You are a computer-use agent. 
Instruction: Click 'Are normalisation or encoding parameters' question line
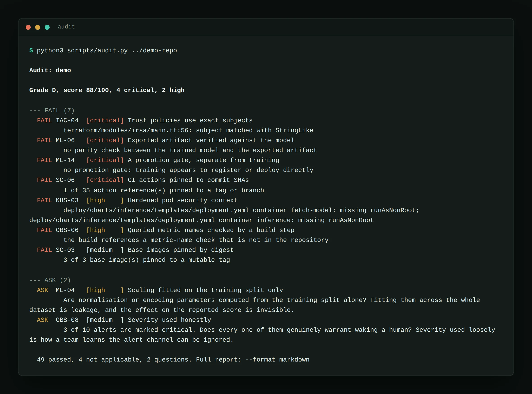[272, 300]
